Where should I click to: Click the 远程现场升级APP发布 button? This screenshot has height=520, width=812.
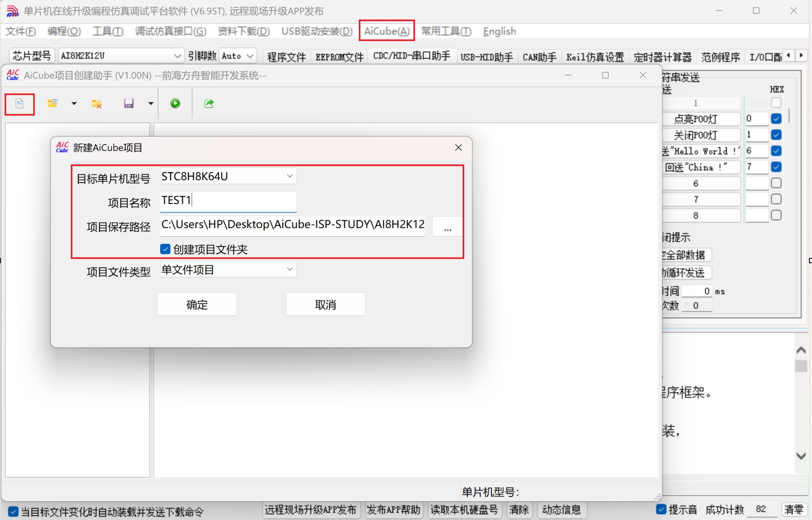pos(311,510)
